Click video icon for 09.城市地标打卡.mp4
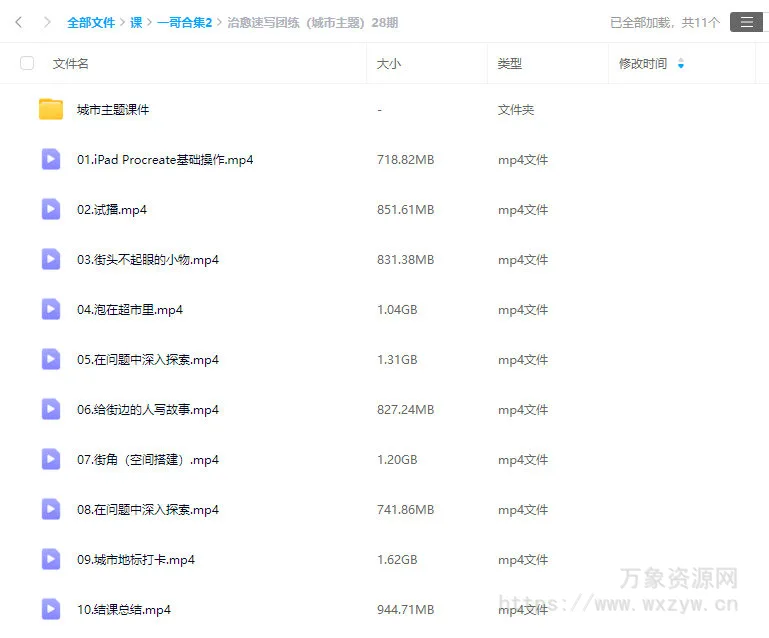This screenshot has height=638, width=769. tap(51, 559)
